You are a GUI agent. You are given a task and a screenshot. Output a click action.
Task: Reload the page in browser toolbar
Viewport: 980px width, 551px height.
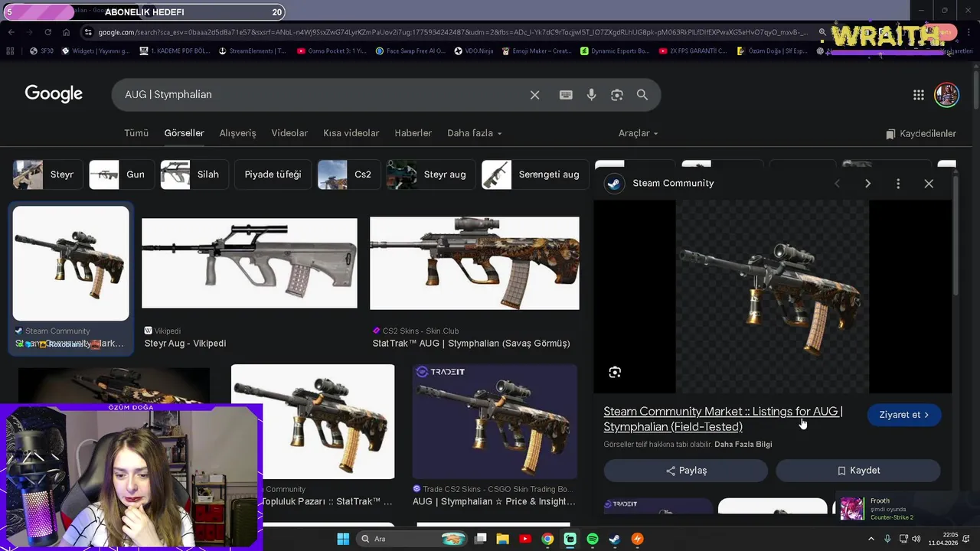pos(47,32)
